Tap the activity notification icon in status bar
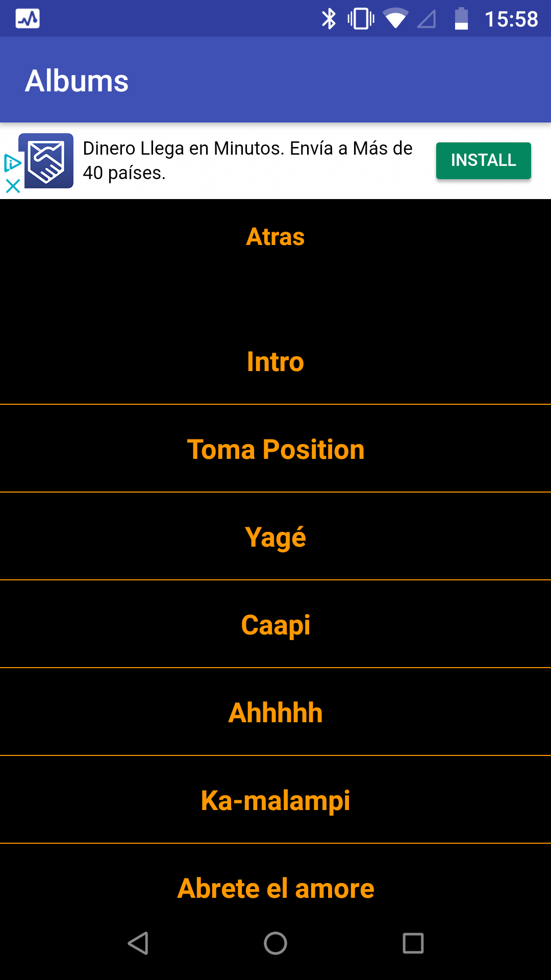The width and height of the screenshot is (551, 980). coord(28,19)
